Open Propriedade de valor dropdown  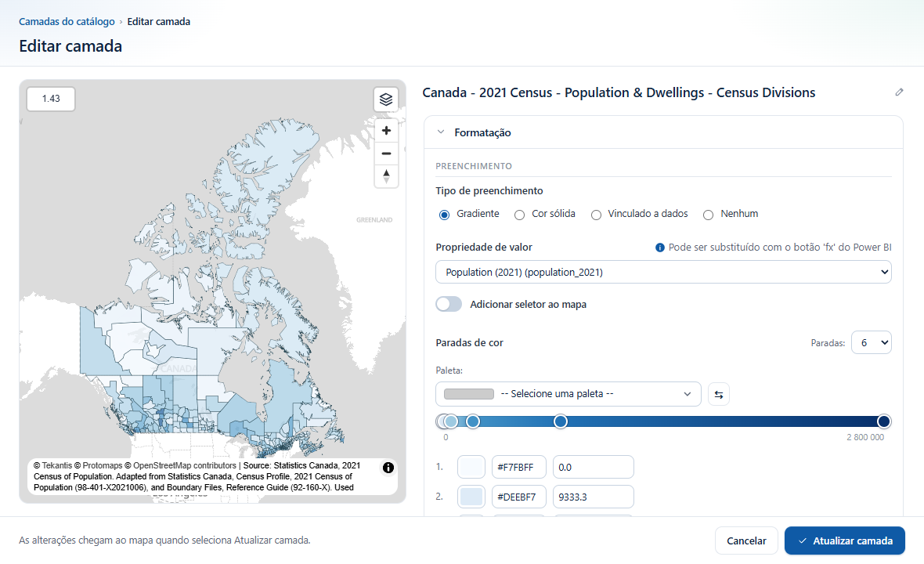coord(663,273)
